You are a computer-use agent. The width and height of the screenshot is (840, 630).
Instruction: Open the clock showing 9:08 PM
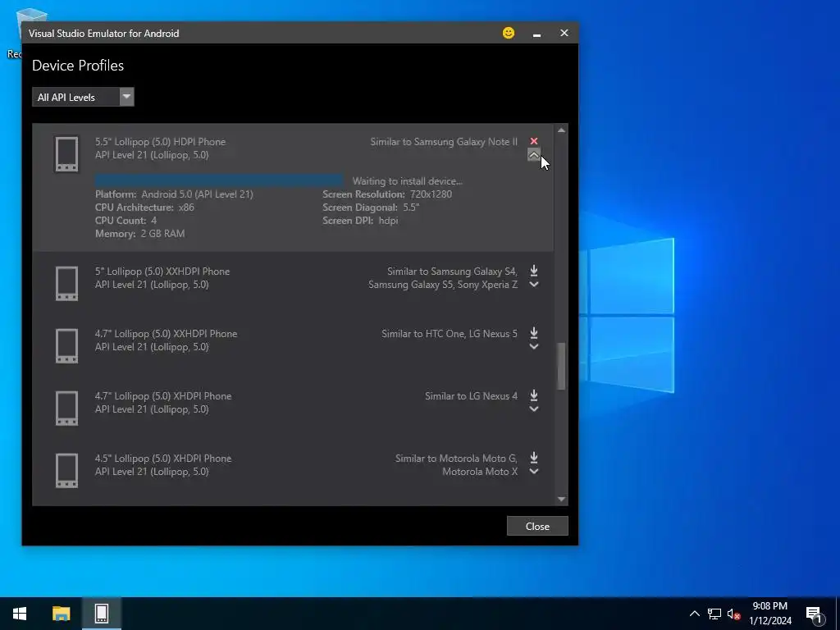(769, 614)
